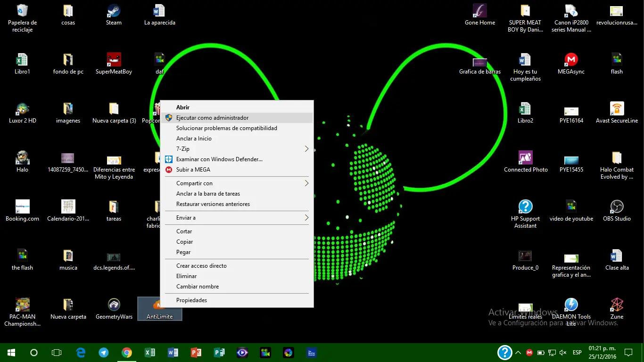Open the Papelera de reciclaje icon

(x=22, y=18)
